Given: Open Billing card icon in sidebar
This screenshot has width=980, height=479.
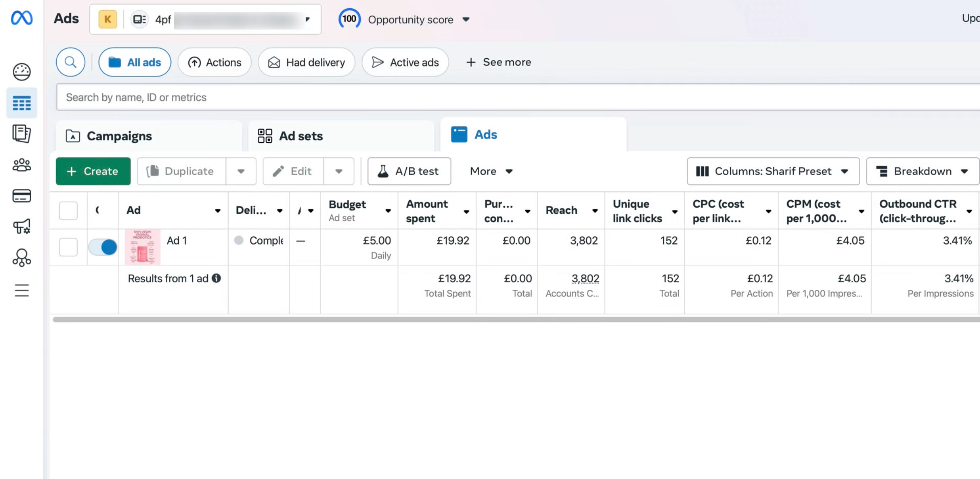Looking at the screenshot, I should click(22, 196).
